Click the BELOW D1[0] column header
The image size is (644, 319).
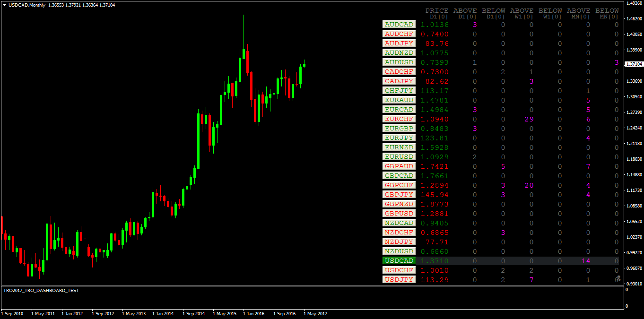[x=494, y=14]
